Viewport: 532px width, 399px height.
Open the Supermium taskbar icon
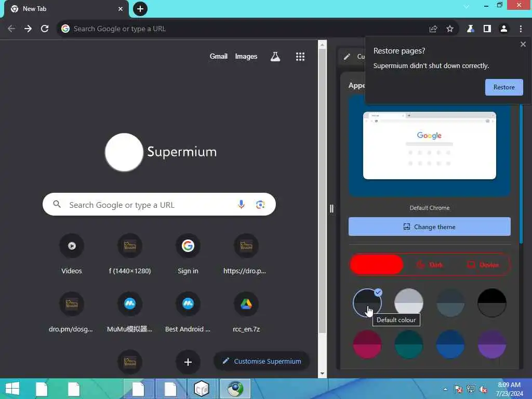[x=235, y=389]
